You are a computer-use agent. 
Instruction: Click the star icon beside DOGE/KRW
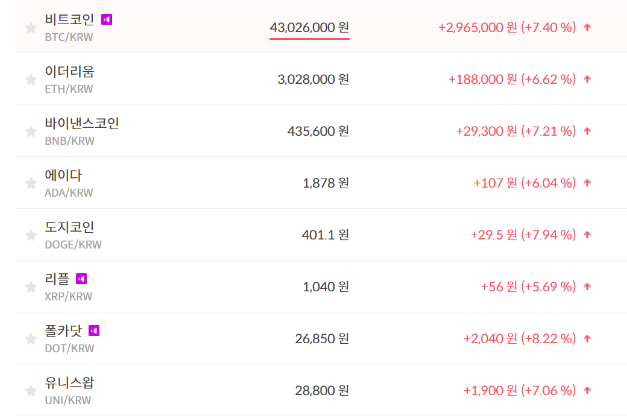30,235
